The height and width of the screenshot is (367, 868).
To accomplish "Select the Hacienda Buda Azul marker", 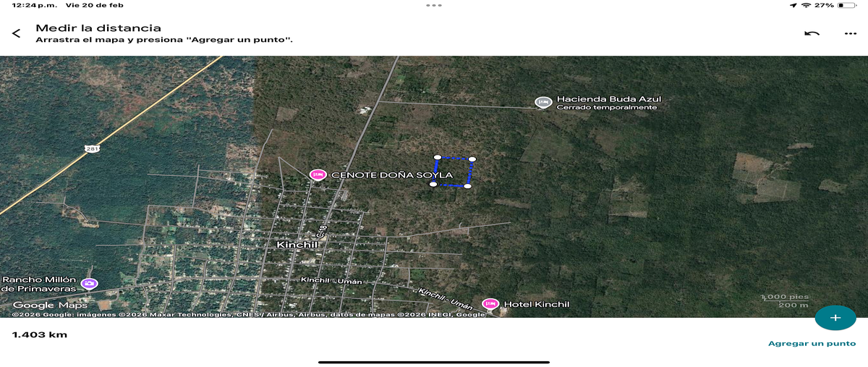I will pos(542,102).
